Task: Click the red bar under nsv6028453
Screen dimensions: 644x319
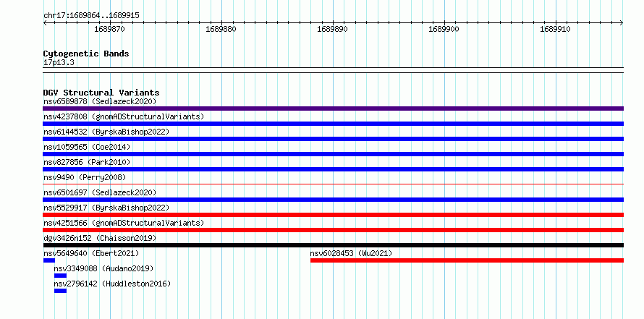Action: click(x=467, y=260)
